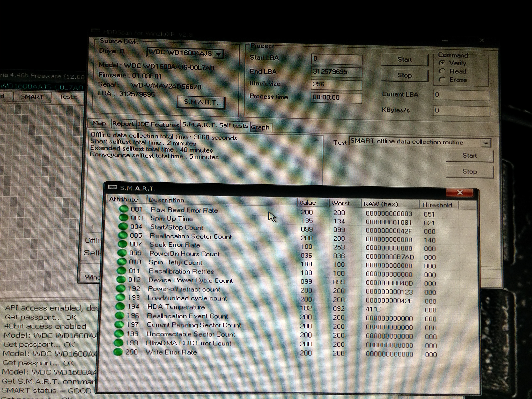
Task: Click green status icon for Raw Read Error Rate
Action: (124, 209)
